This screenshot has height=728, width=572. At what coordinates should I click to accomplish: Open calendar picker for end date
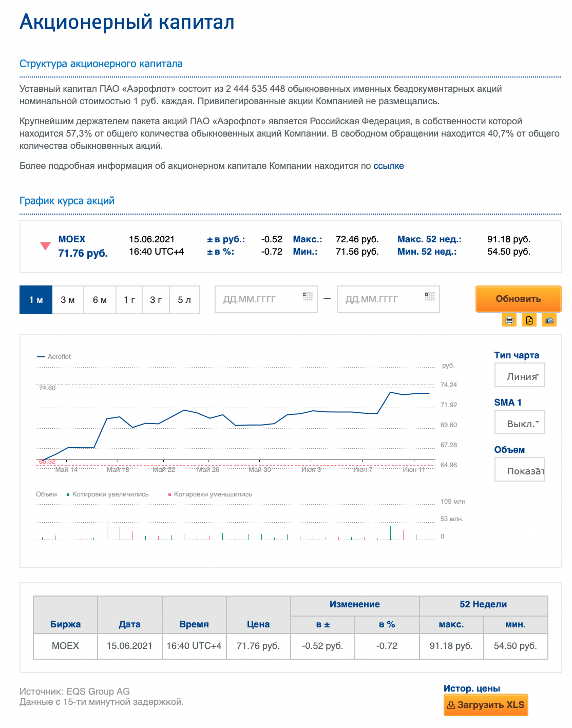430,297
